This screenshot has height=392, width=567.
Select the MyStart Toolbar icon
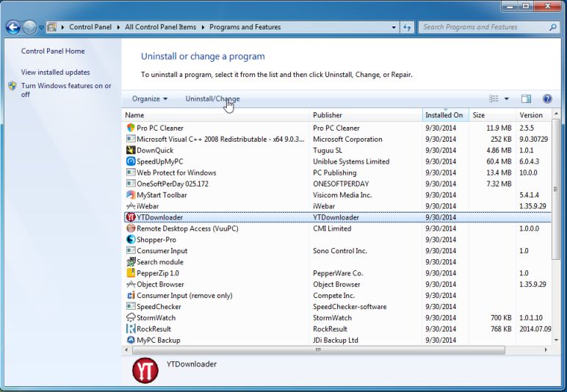click(x=131, y=195)
